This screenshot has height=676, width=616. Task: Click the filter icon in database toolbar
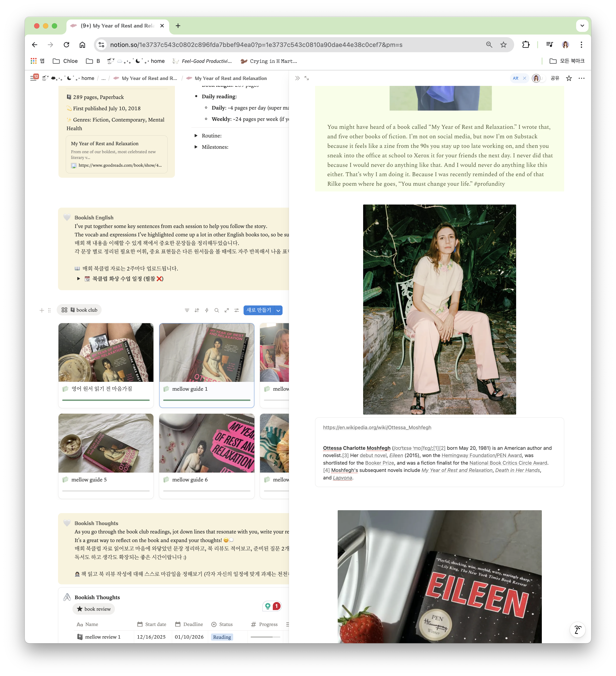[187, 310]
